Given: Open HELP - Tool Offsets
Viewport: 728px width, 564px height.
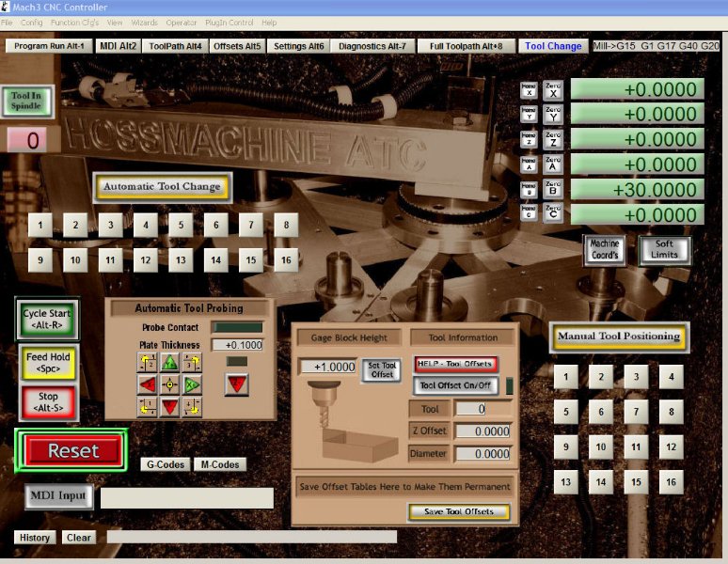Looking at the screenshot, I should (x=455, y=364).
